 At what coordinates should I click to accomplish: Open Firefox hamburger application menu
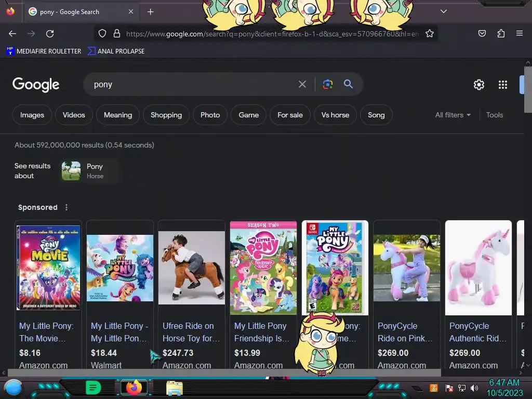click(519, 33)
